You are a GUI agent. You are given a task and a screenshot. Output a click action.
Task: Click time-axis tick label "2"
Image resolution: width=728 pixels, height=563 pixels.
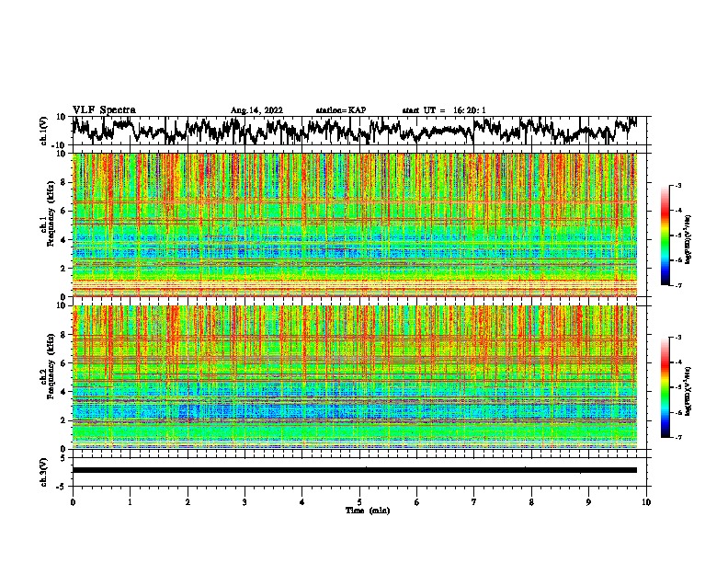tap(188, 502)
